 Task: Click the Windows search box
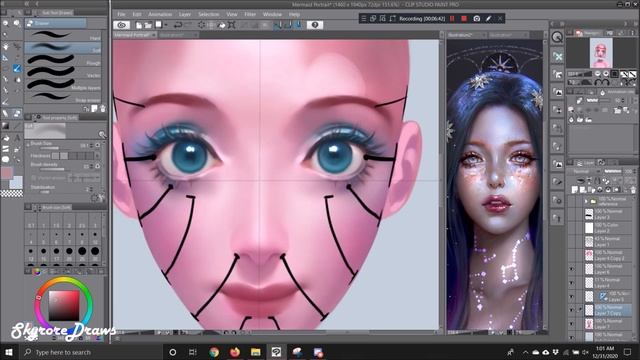92,352
